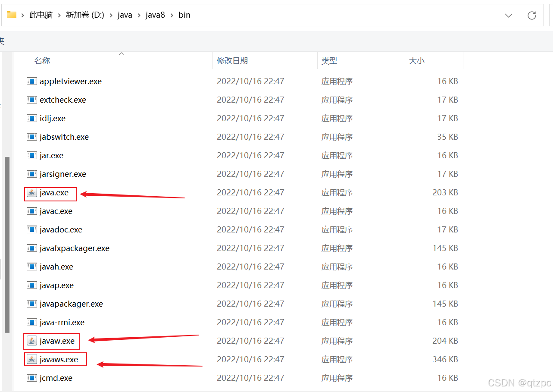Expand the chevron after java breadcrumb
Viewport: 553px width, 392px height.
point(139,15)
